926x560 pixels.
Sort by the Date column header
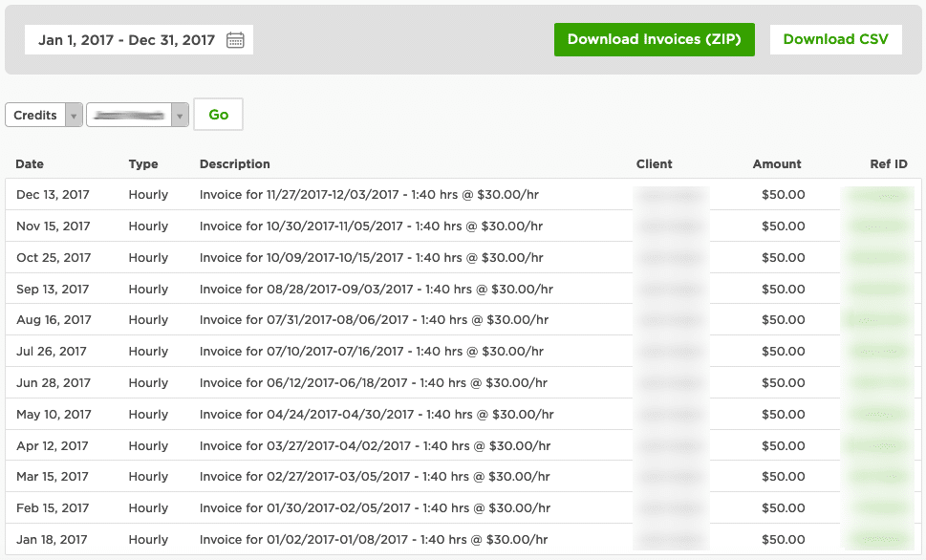[x=30, y=164]
